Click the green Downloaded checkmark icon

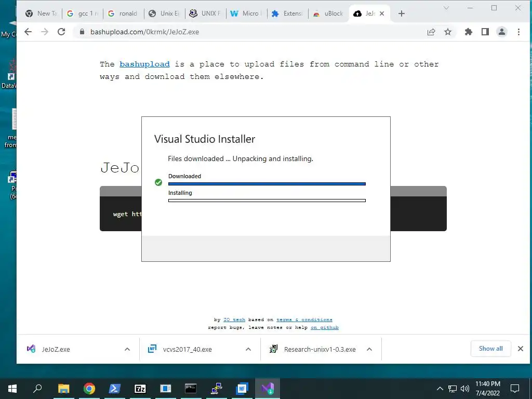click(158, 182)
